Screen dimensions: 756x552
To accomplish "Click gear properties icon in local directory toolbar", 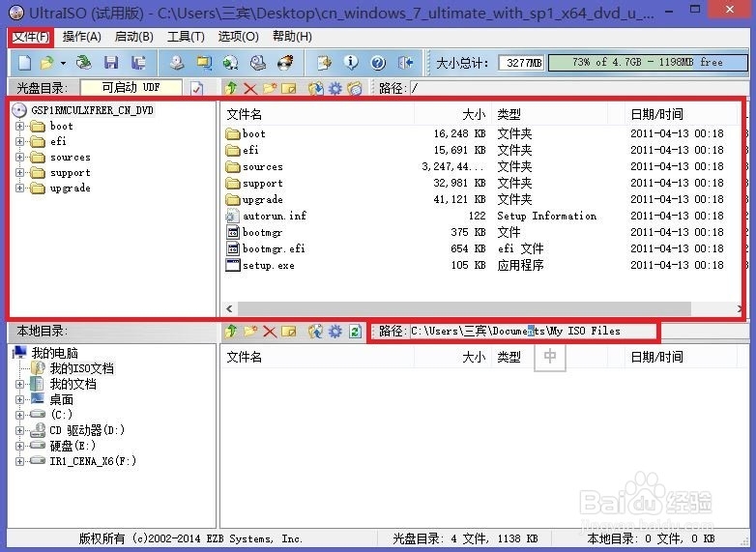I will [x=335, y=332].
